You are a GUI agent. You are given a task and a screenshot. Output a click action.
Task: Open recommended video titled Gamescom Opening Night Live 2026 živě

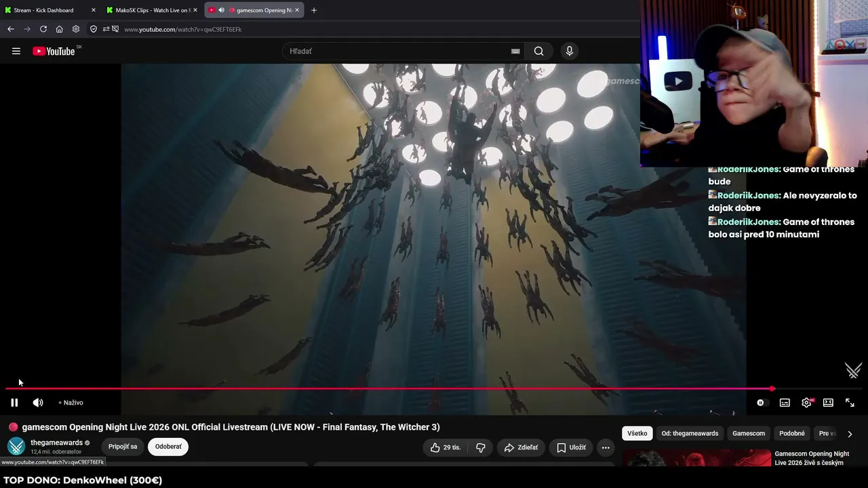tap(812, 458)
